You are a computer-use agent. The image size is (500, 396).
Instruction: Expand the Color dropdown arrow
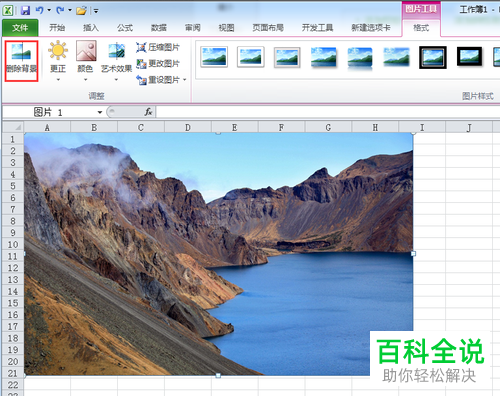[85, 80]
